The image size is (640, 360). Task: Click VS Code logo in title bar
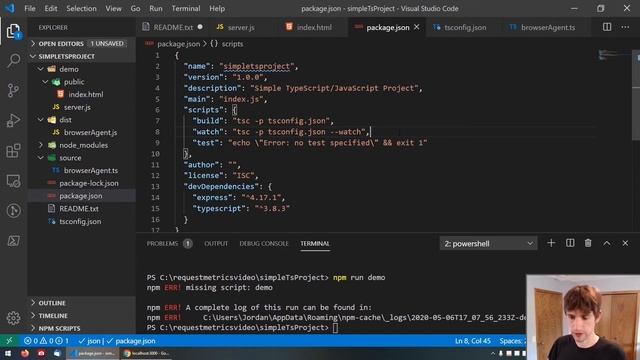pos(10,8)
